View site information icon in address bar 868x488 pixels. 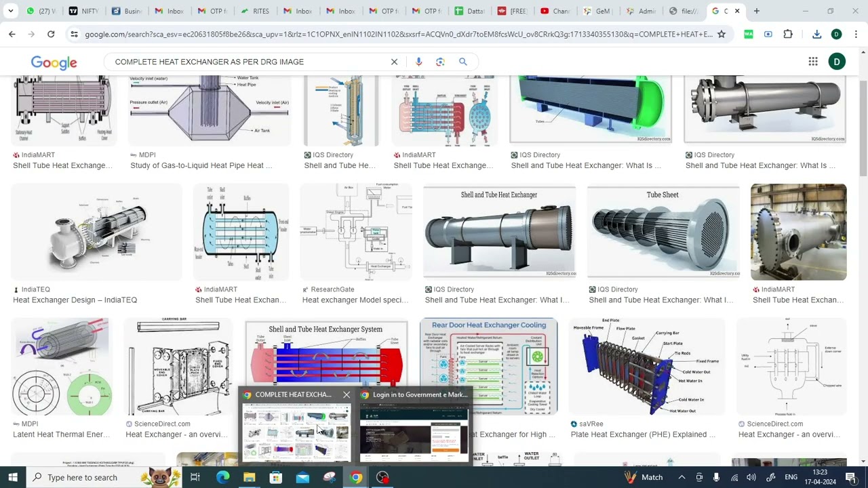pyautogui.click(x=74, y=34)
